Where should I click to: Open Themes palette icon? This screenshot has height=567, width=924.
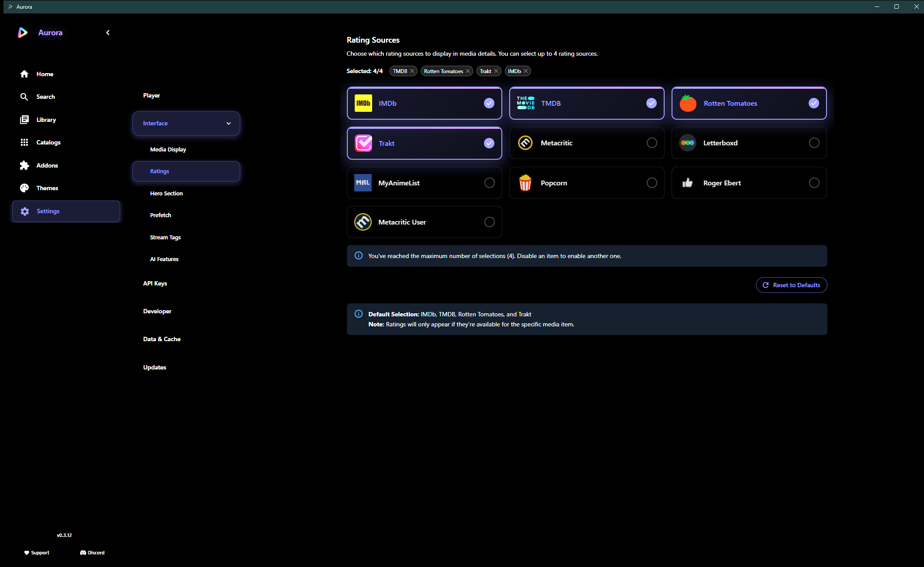[24, 188]
